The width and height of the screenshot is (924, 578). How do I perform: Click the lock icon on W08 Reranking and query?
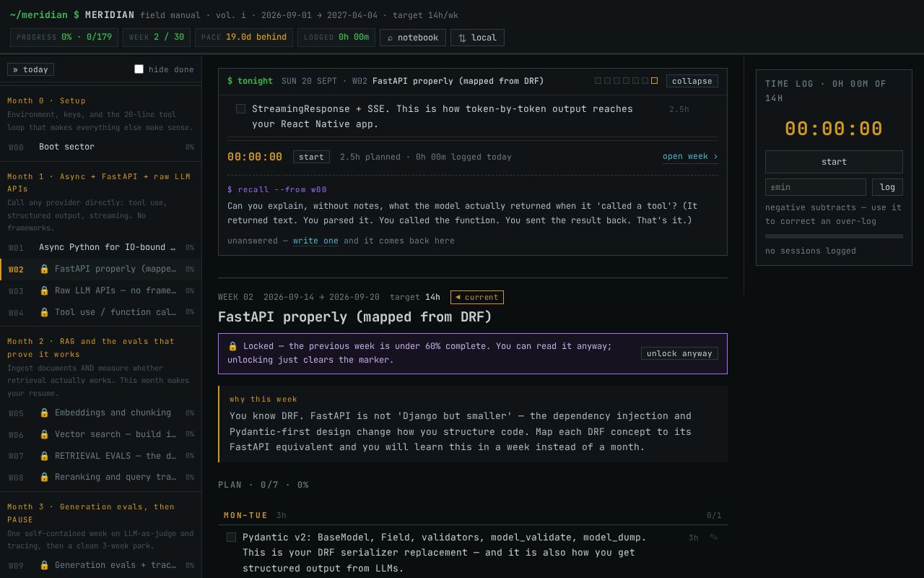[x=44, y=477]
